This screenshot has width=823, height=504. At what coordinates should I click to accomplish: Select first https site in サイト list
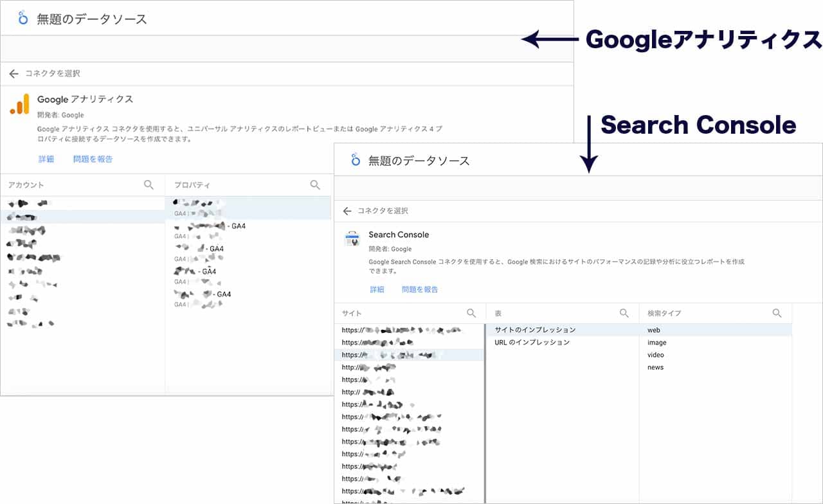pyautogui.click(x=409, y=330)
